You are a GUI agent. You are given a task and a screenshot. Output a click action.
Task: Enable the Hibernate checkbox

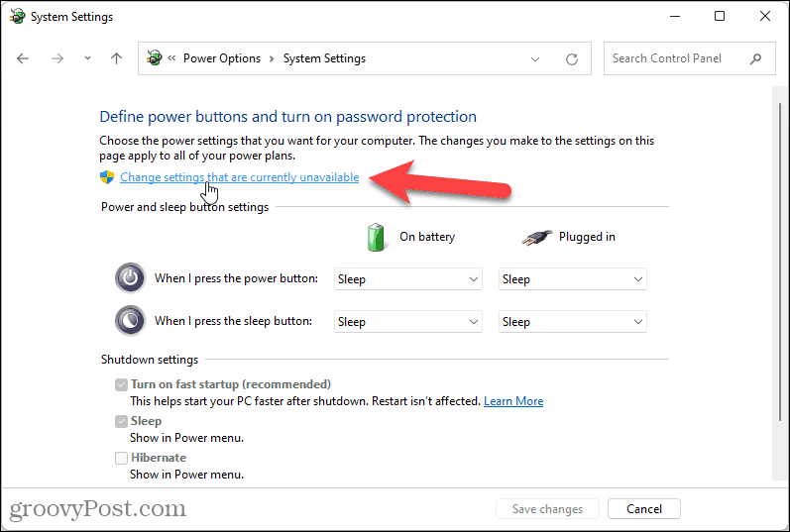click(121, 458)
